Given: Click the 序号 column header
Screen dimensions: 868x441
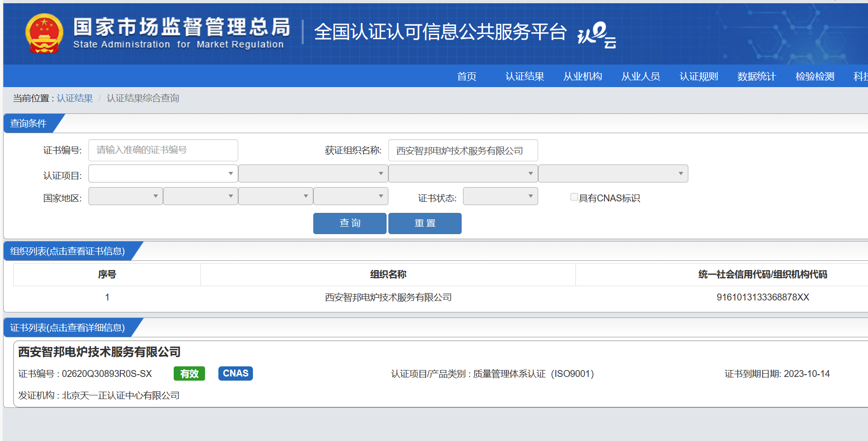Looking at the screenshot, I should [x=107, y=275].
